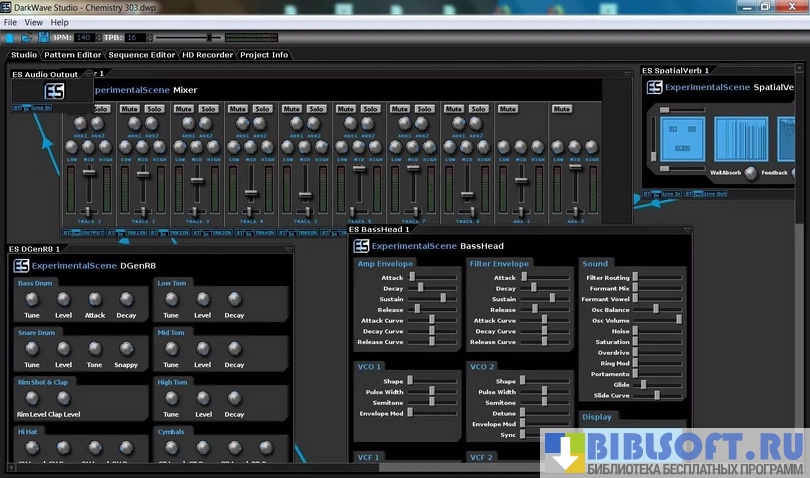Switch to the Pattern Editor tab

[75, 55]
